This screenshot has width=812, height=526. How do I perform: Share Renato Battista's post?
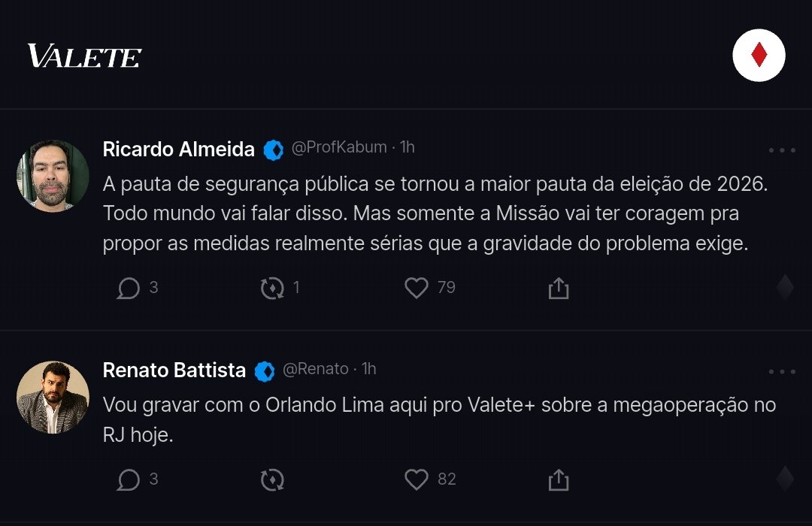click(558, 479)
